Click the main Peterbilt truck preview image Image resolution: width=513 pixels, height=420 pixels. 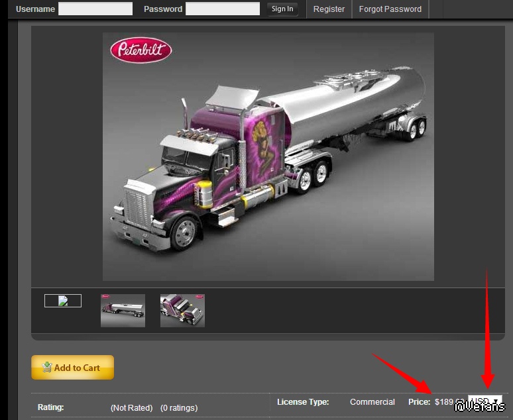(268, 156)
